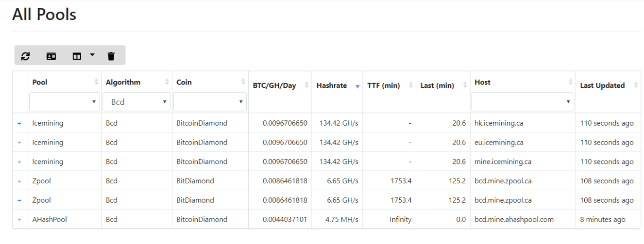
Task: Click host mine.icemining.ca cell
Action: 503,162
